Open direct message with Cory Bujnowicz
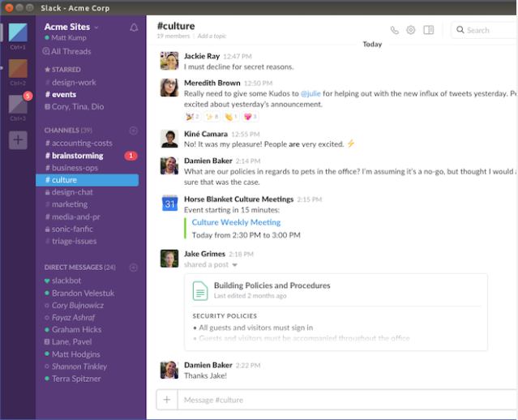 coord(75,306)
